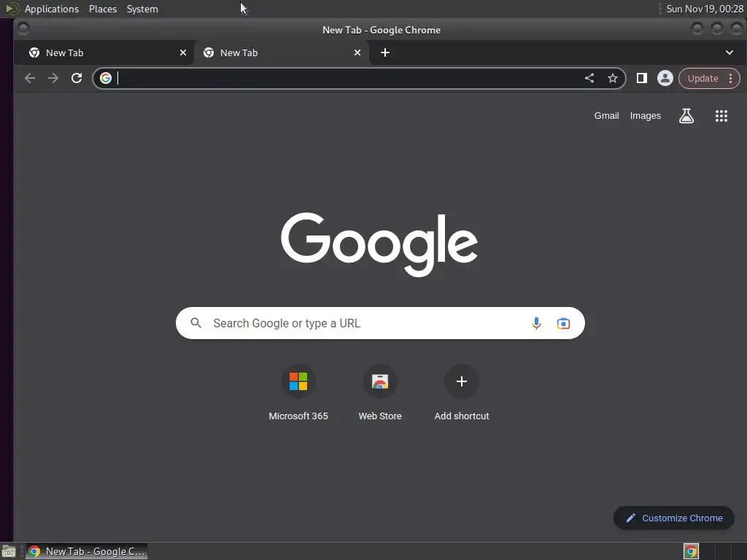Open the Web Store shortcut
Screen dimensions: 747x560
380,393
